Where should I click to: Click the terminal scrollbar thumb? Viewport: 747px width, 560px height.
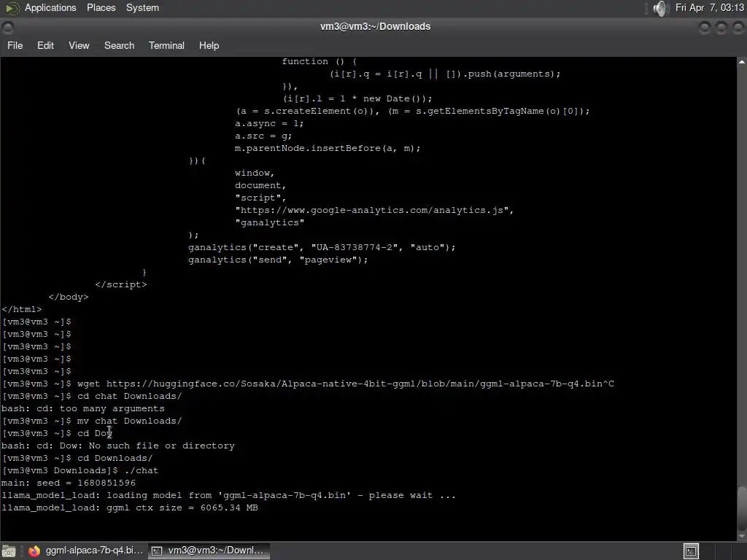coord(742,508)
